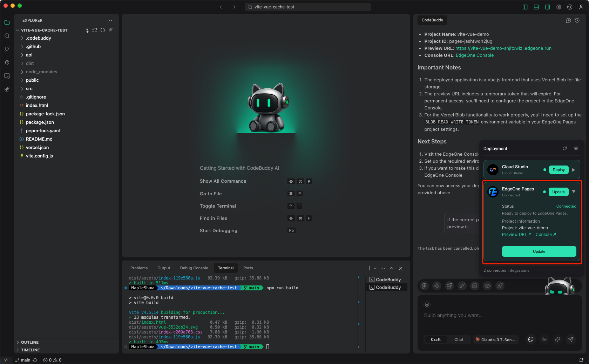Toggle the primary sidebar layout

[x=525, y=7]
